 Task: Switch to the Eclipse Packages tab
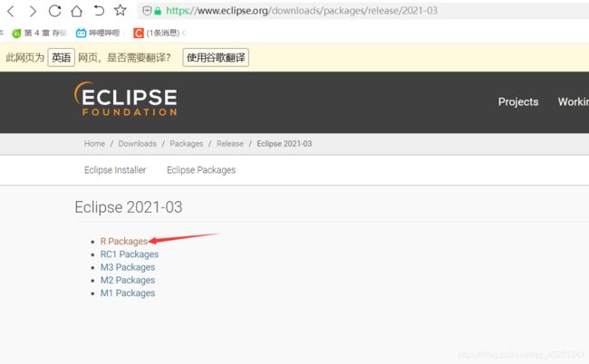click(x=201, y=170)
